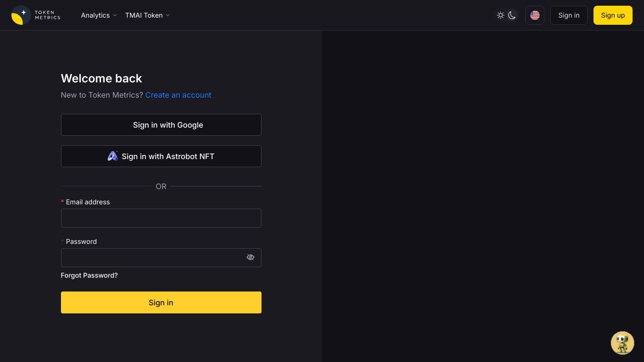Open the chatbot robot avatar
Screen dimensions: 644x362
pos(622,343)
